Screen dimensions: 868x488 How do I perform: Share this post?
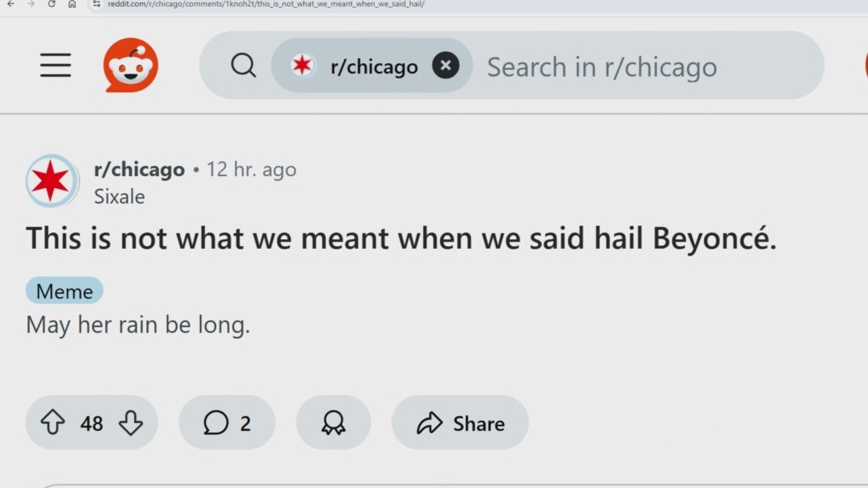[x=460, y=423]
